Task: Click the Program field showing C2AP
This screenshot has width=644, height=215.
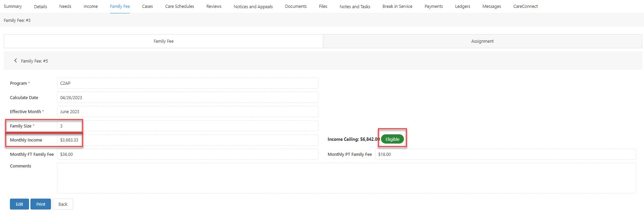Action: (x=187, y=83)
